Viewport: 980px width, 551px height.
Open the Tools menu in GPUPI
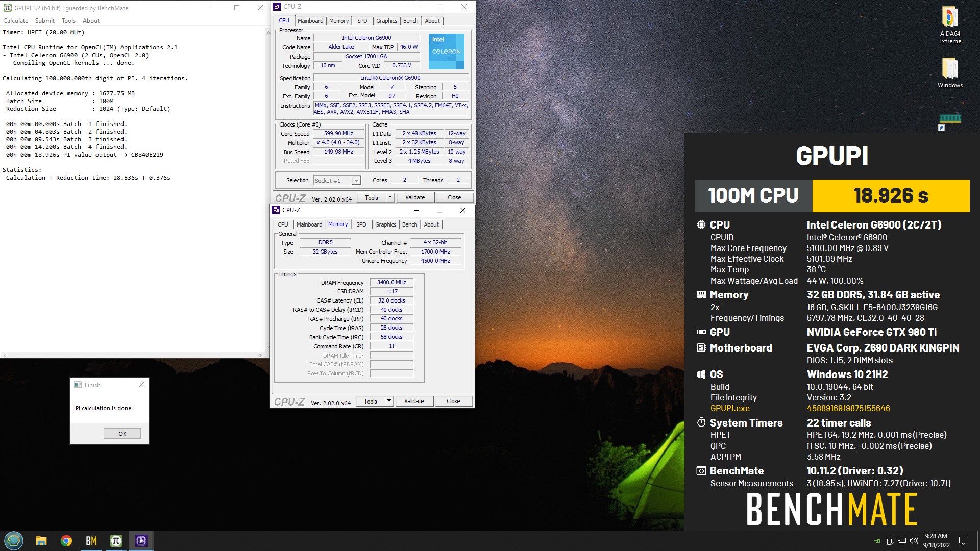click(68, 21)
